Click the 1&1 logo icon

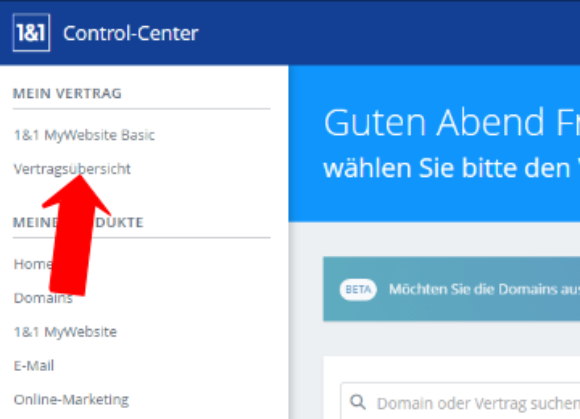point(31,33)
